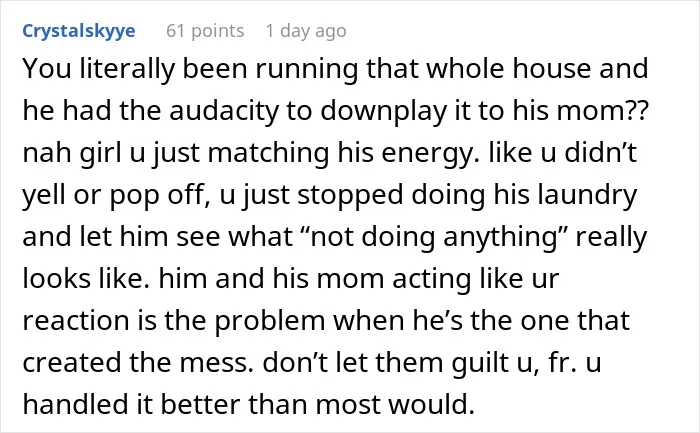Click the 61 points score label
This screenshot has width=700, height=433.
click(205, 31)
